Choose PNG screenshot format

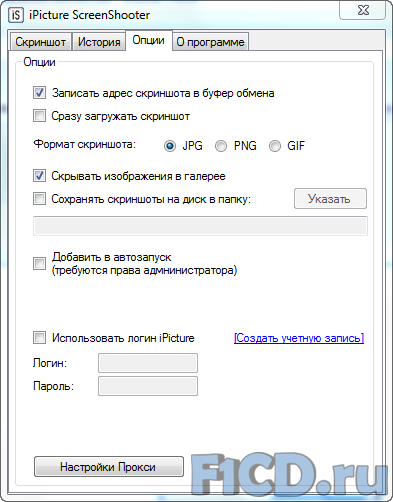(x=221, y=146)
